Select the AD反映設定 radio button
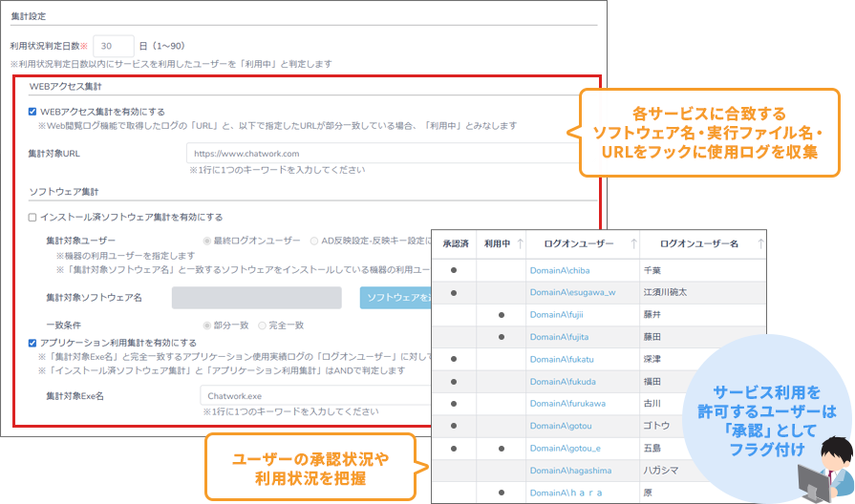This screenshot has height=504, width=855. click(x=314, y=241)
